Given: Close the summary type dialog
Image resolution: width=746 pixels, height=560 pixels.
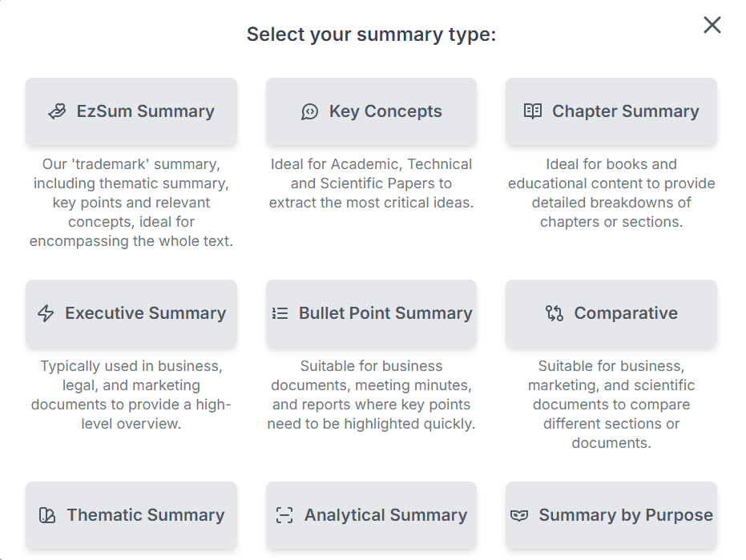Looking at the screenshot, I should 712,25.
